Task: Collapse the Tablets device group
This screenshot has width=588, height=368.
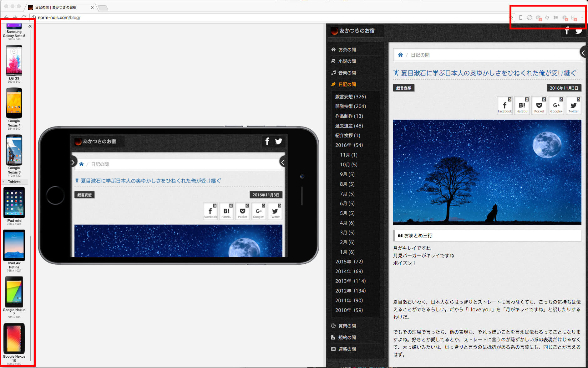Action: 4,182
